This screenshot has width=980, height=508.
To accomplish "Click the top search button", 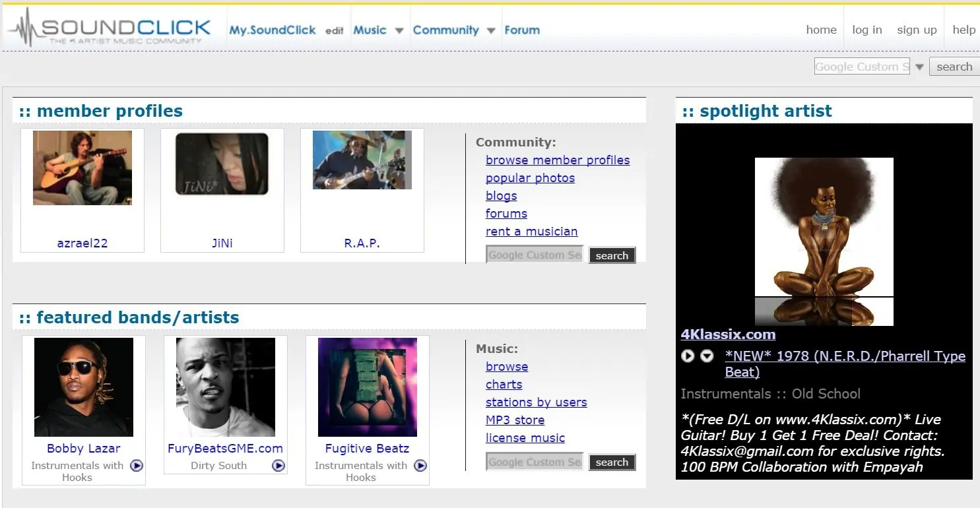I will coord(954,67).
